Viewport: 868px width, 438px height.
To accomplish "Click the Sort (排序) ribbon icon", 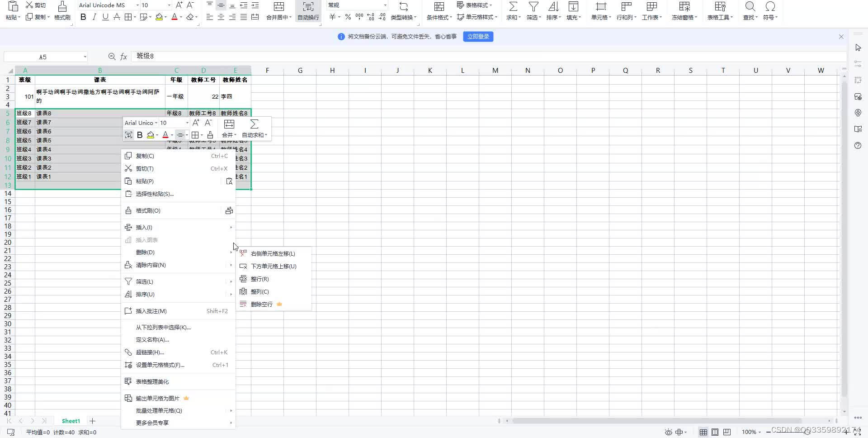I will [553, 6].
